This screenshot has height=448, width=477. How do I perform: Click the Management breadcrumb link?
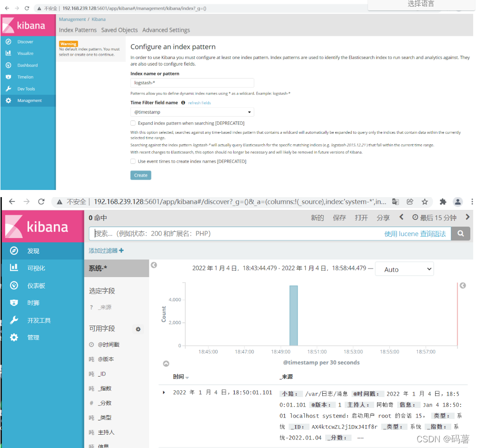point(72,19)
